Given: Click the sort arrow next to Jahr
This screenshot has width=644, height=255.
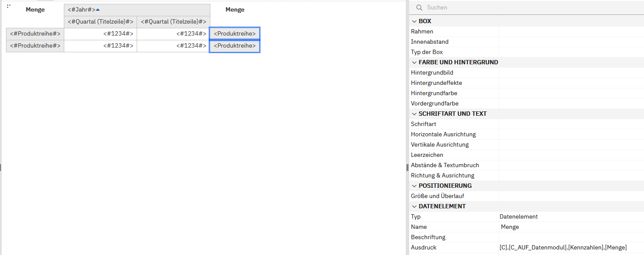Looking at the screenshot, I should click(98, 9).
